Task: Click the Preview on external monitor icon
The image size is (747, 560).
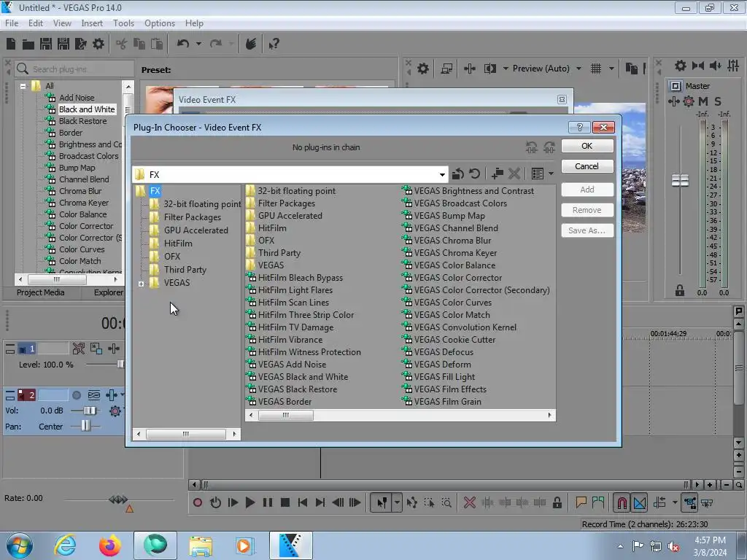Action: 446,69
